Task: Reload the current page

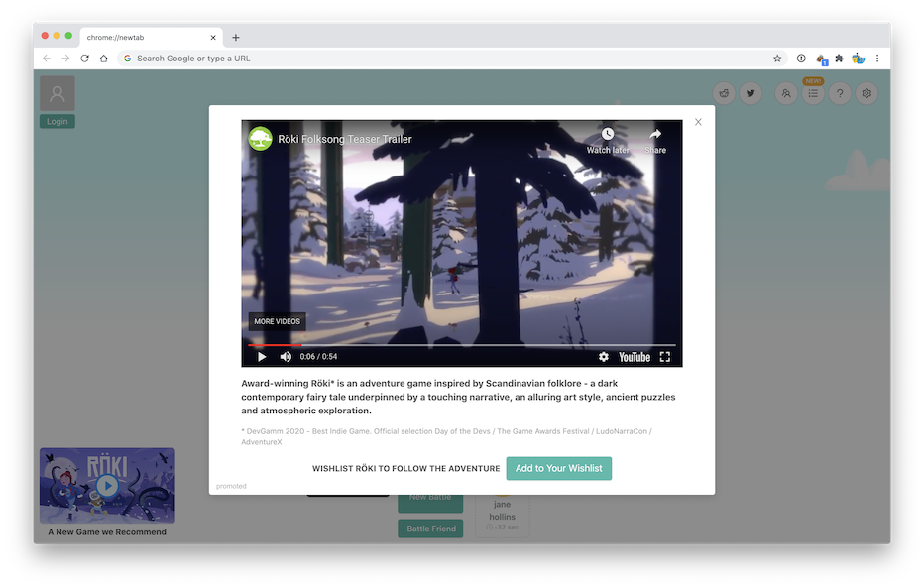Action: 85,59
